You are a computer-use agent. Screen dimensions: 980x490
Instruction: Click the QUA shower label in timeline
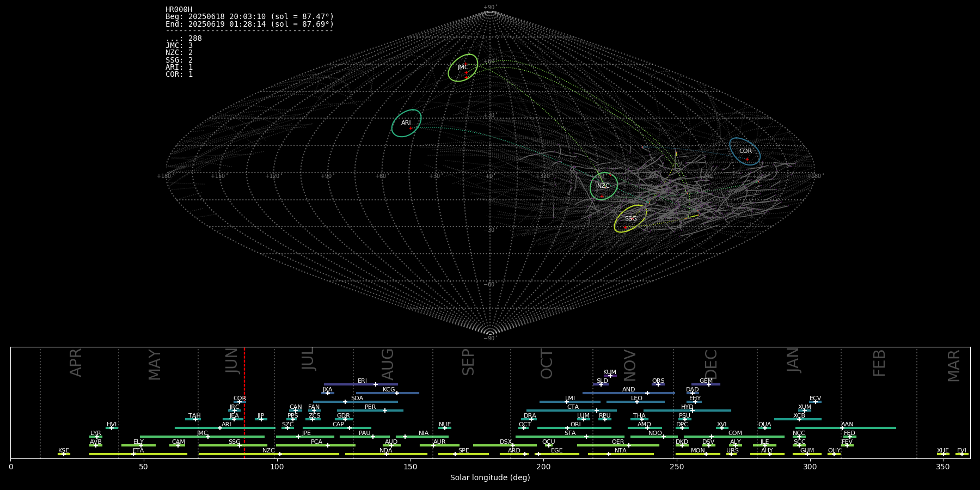pos(764,425)
